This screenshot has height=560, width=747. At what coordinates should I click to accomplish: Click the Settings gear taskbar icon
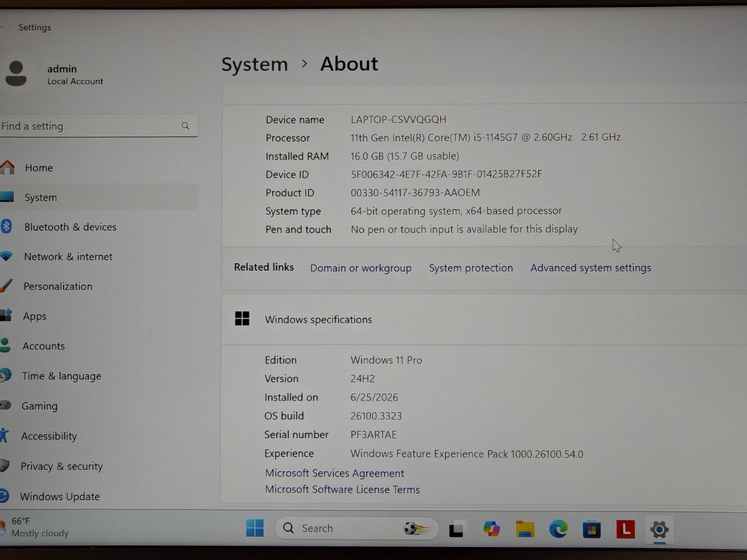point(659,530)
